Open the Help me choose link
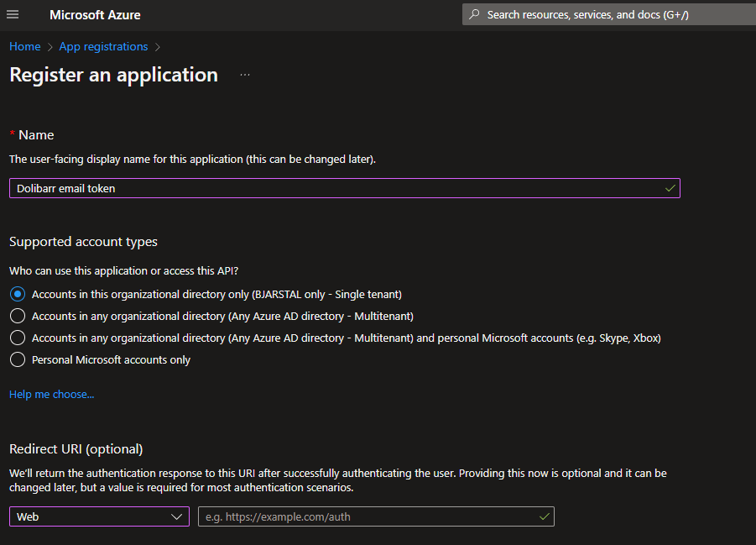756x545 pixels. tap(51, 394)
